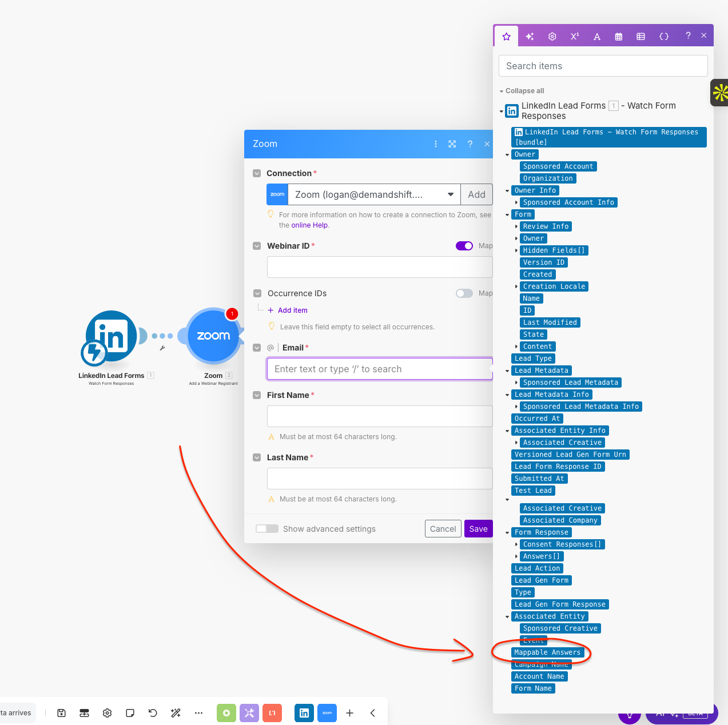This screenshot has height=725, width=728.
Task: Select the Account Name pill
Action: (539, 676)
